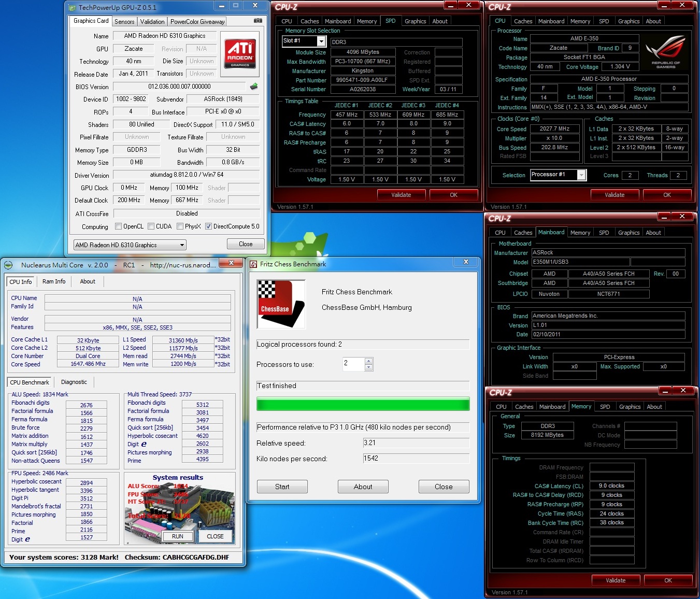Click the ChessBase checkered flag logo
Viewport: 700px width, 599px height.
tap(281, 304)
